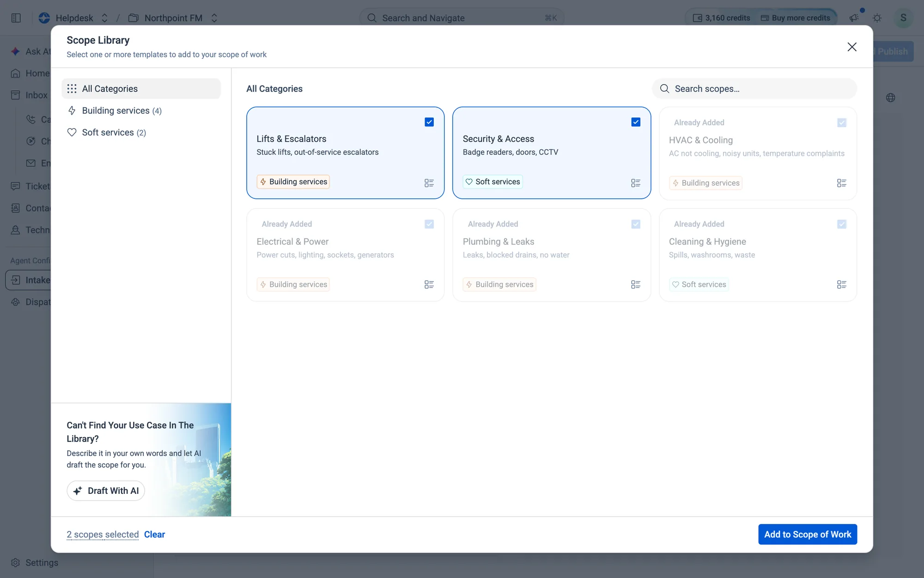Viewport: 924px width, 578px height.
Task: Click the Plumbing & Leaks checkbox
Action: [x=636, y=224]
